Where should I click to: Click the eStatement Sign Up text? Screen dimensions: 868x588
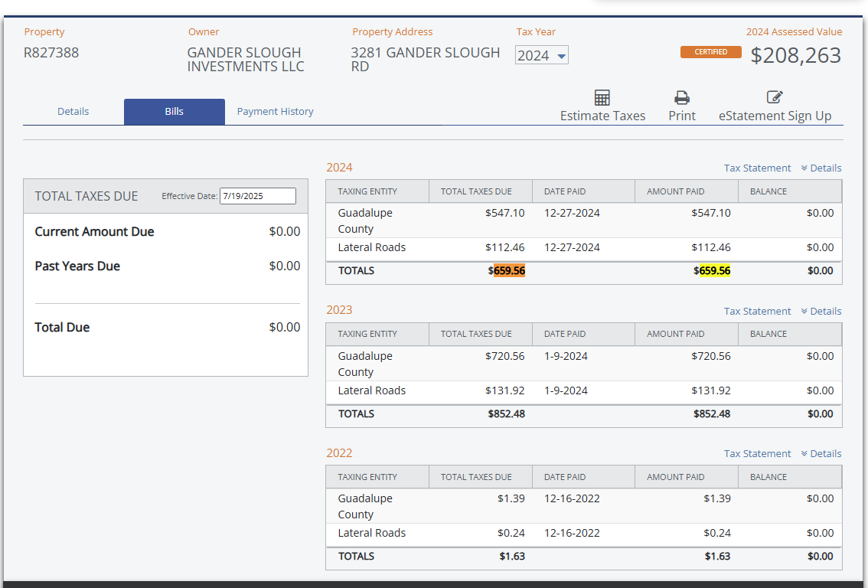click(775, 116)
